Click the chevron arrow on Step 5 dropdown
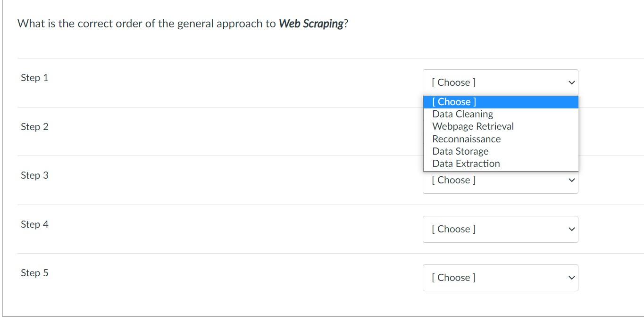 pos(572,278)
